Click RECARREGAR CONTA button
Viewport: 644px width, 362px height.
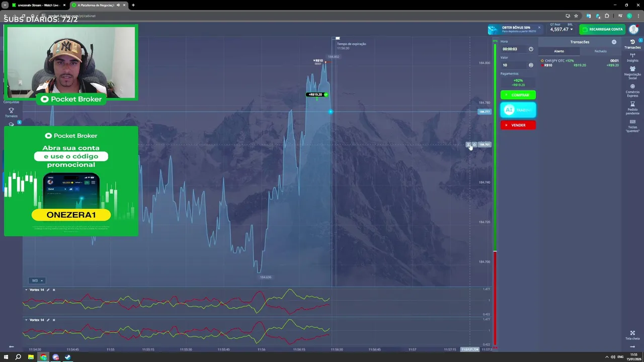click(x=603, y=29)
